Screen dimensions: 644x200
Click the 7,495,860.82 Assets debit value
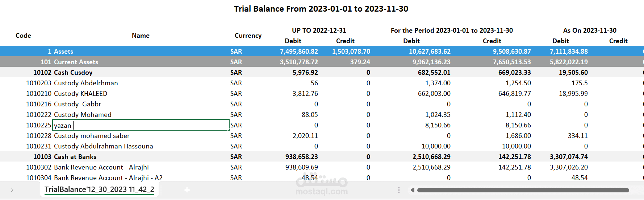(x=299, y=52)
